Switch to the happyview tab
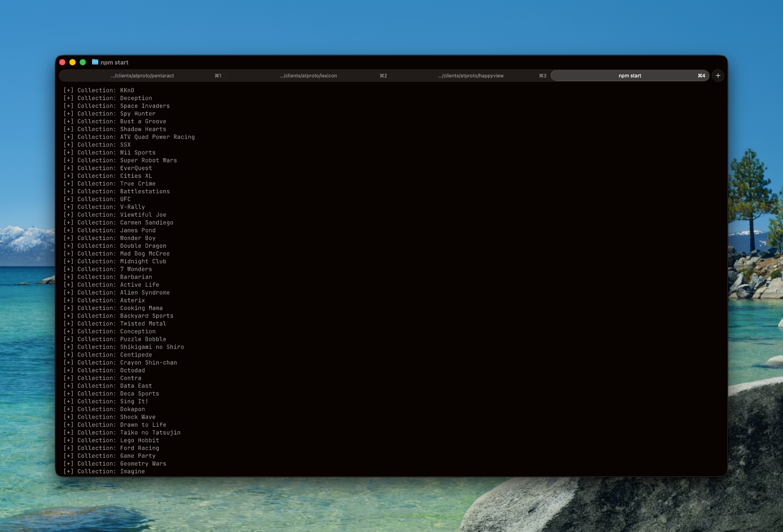 (471, 76)
